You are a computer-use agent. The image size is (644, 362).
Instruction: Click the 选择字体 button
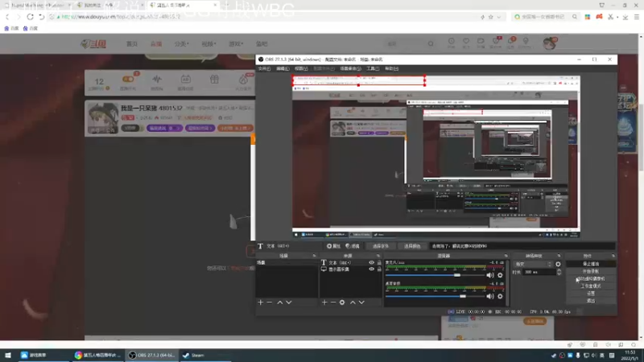click(x=381, y=246)
